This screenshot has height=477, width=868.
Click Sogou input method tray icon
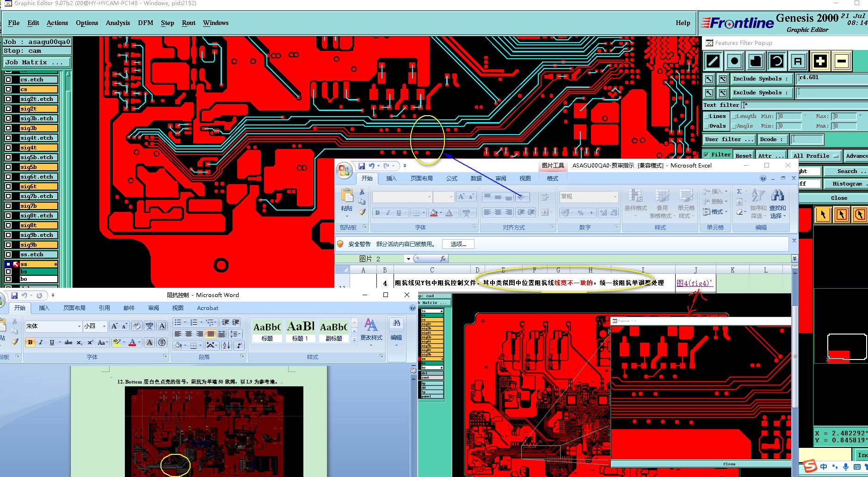point(810,466)
